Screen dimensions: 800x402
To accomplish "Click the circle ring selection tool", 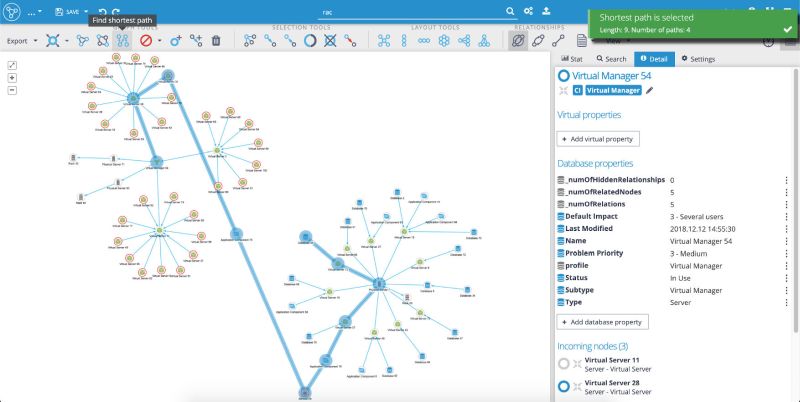I will (310, 41).
